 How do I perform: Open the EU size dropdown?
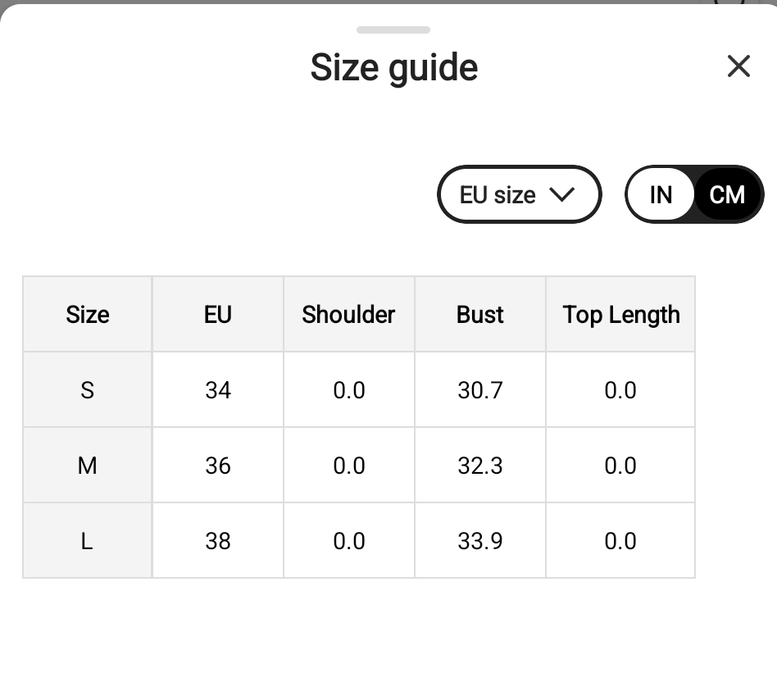click(x=520, y=194)
